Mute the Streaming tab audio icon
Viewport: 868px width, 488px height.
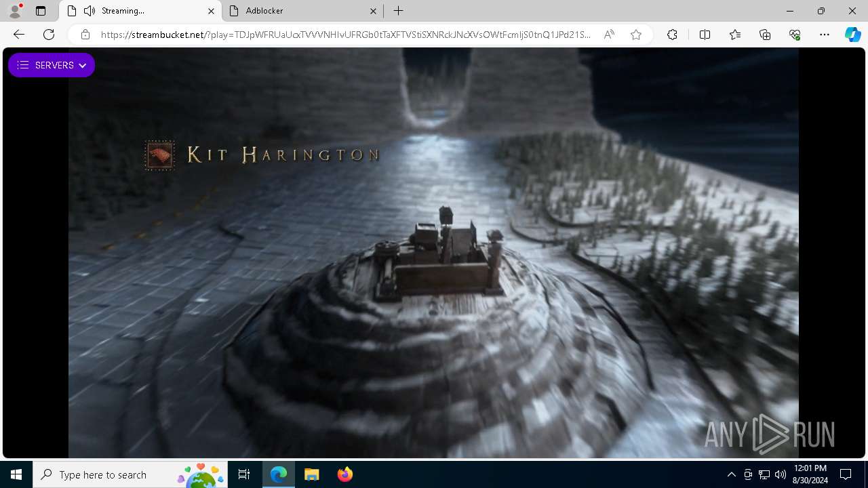point(90,11)
